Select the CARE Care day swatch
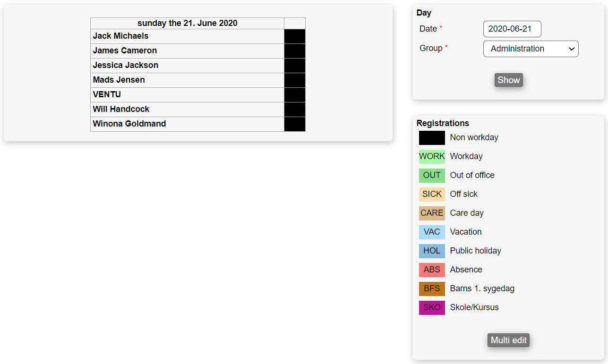Image resolution: width=608 pixels, height=364 pixels. click(432, 213)
